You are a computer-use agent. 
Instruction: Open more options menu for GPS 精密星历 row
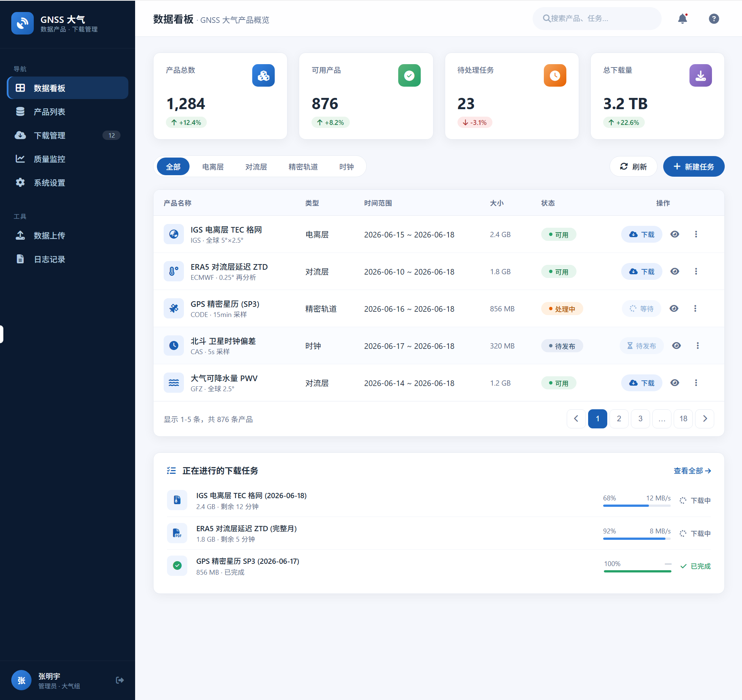coord(695,309)
